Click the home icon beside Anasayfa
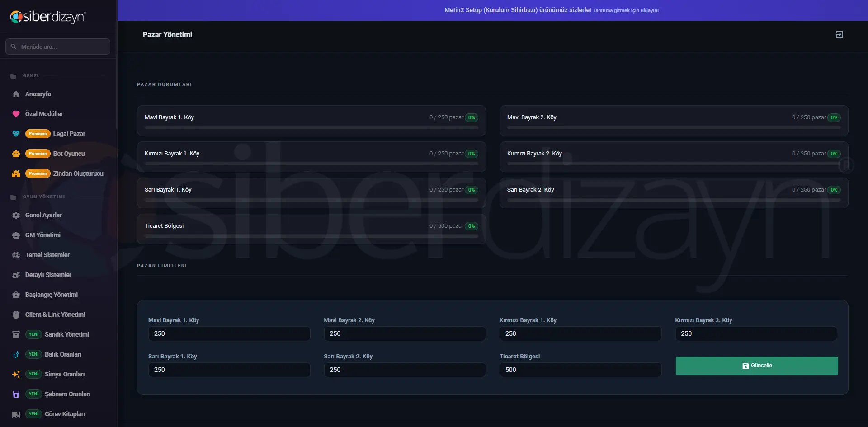 tap(16, 94)
